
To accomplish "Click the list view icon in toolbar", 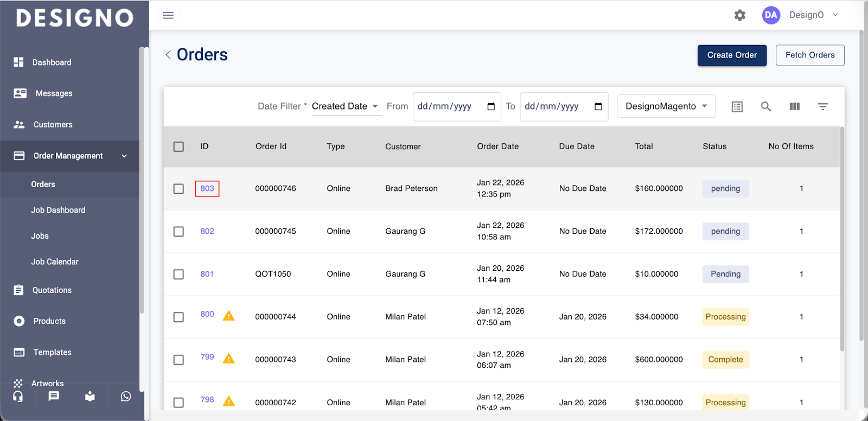I will click(x=737, y=106).
